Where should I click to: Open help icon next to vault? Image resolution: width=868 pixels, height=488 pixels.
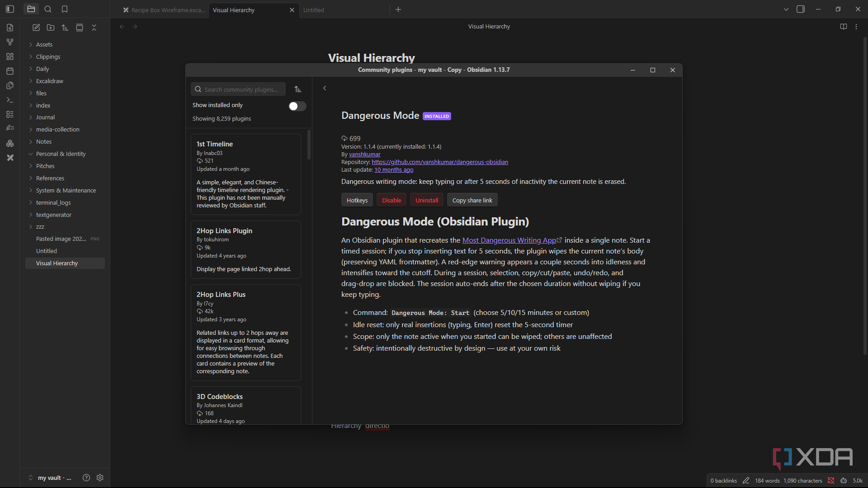(x=86, y=478)
